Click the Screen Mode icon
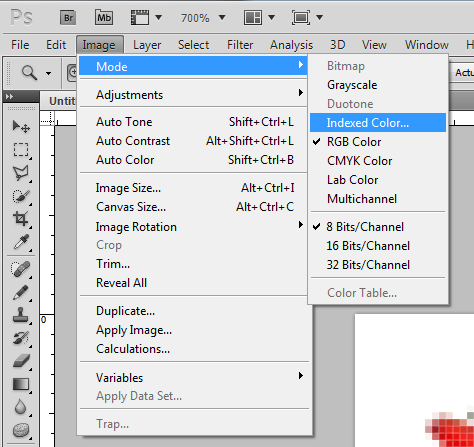Image resolution: width=474 pixels, height=447 pixels. 301,17
